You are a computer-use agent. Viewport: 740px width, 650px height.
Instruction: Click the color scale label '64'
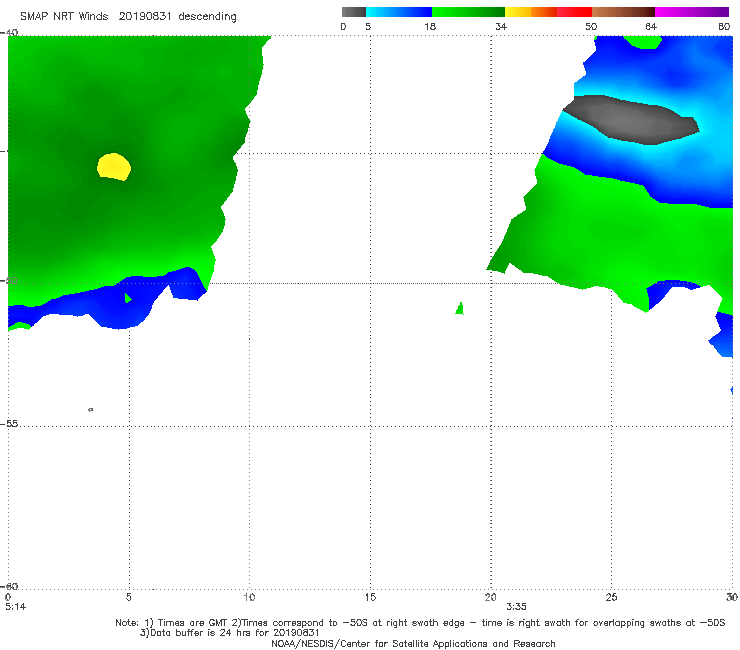tap(651, 26)
